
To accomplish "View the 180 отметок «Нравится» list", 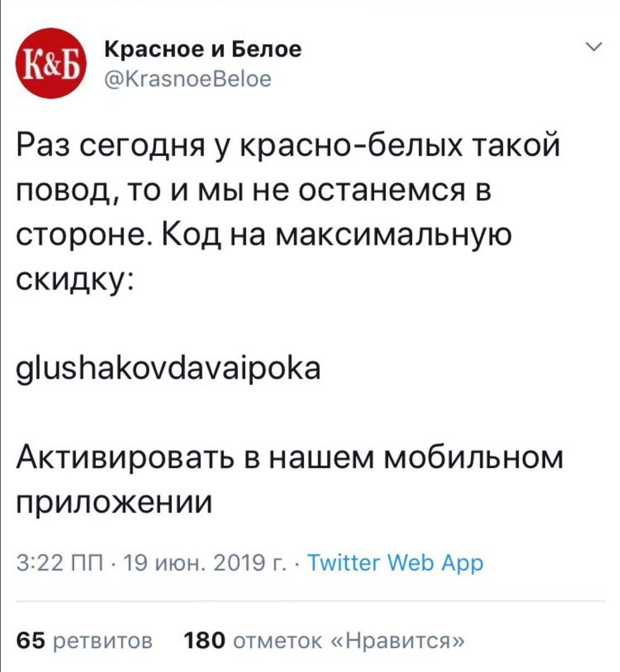I will tap(324, 641).
